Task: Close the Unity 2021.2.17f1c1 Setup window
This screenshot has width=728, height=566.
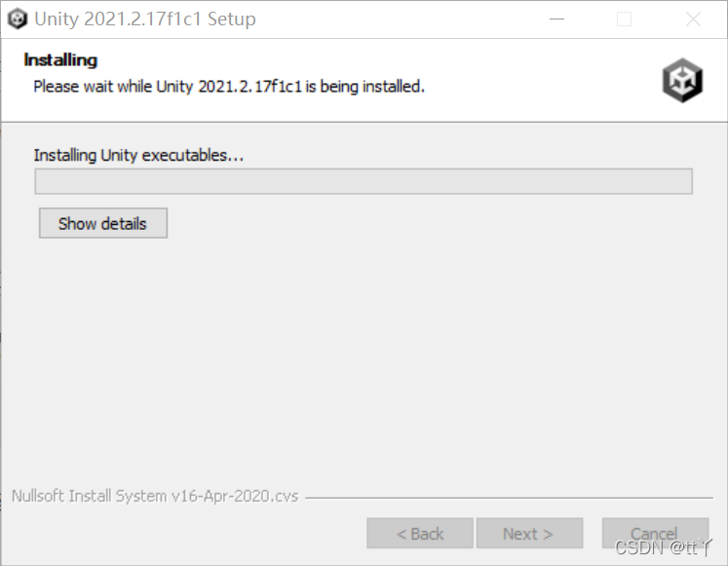Action: click(x=693, y=19)
